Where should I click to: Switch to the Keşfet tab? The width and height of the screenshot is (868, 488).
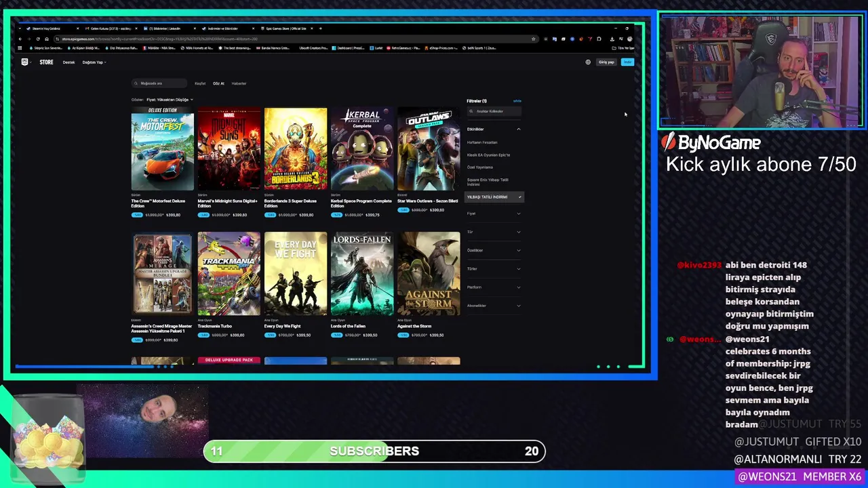tap(200, 83)
